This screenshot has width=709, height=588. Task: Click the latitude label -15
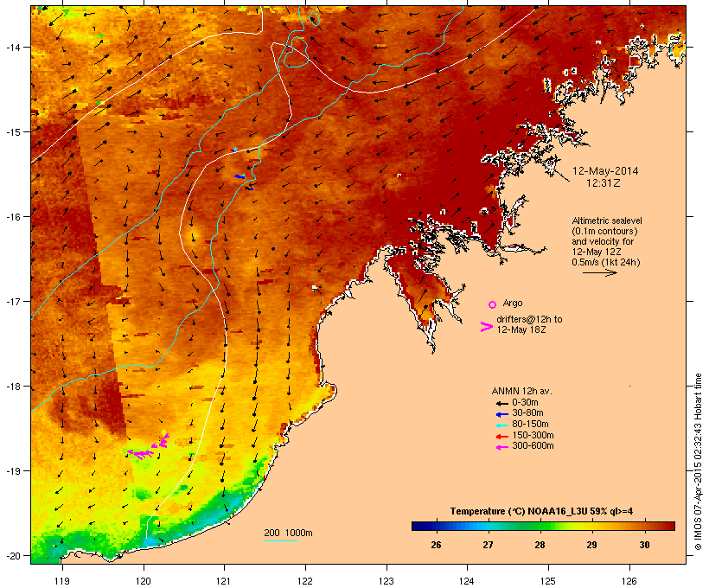[x=12, y=132]
